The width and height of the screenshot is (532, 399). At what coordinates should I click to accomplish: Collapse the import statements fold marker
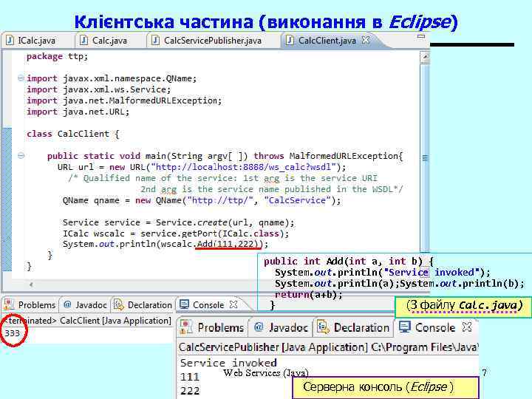pos(21,78)
